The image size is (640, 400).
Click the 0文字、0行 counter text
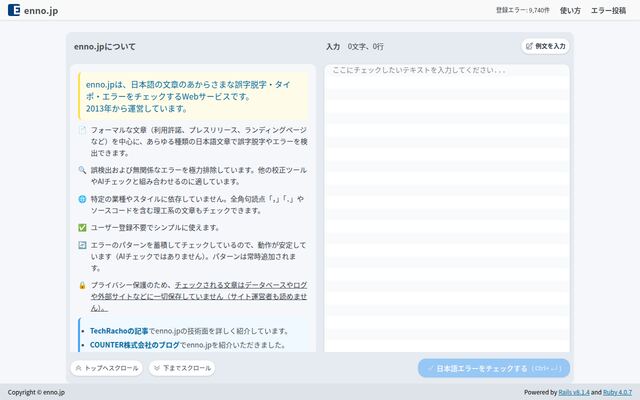[x=366, y=47]
